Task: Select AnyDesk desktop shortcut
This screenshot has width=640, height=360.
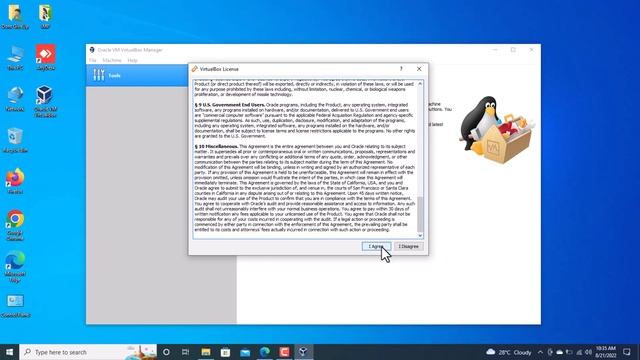Action: tap(45, 58)
